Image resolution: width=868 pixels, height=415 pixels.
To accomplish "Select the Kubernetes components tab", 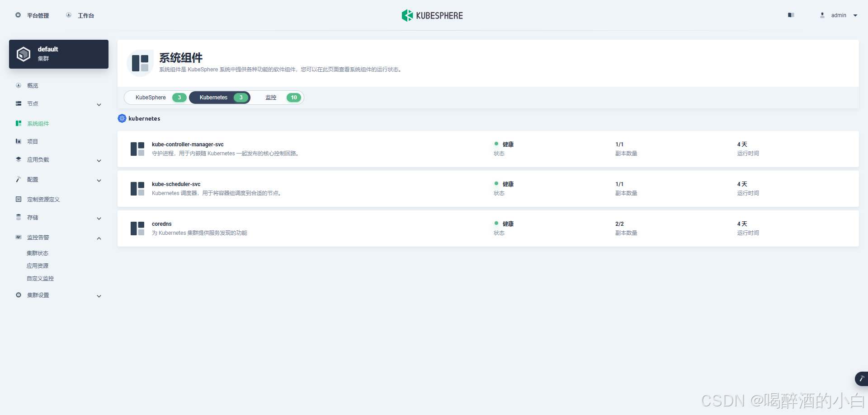I will [x=220, y=98].
